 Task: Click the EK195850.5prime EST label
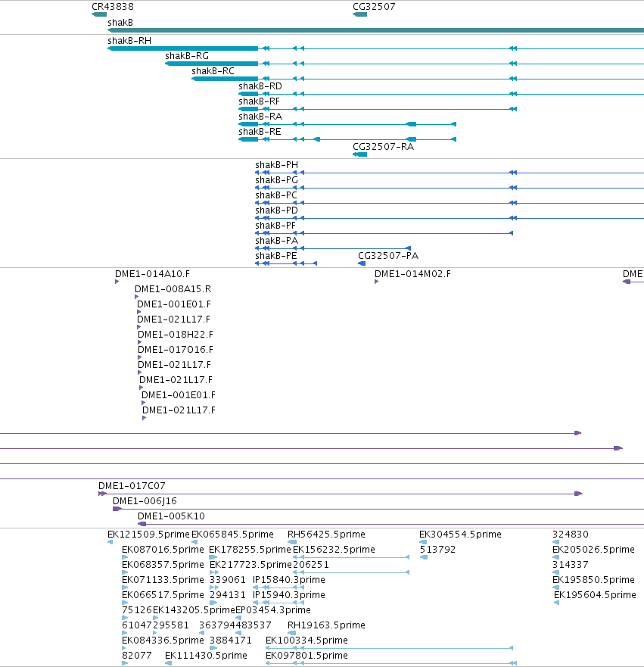[x=593, y=580]
